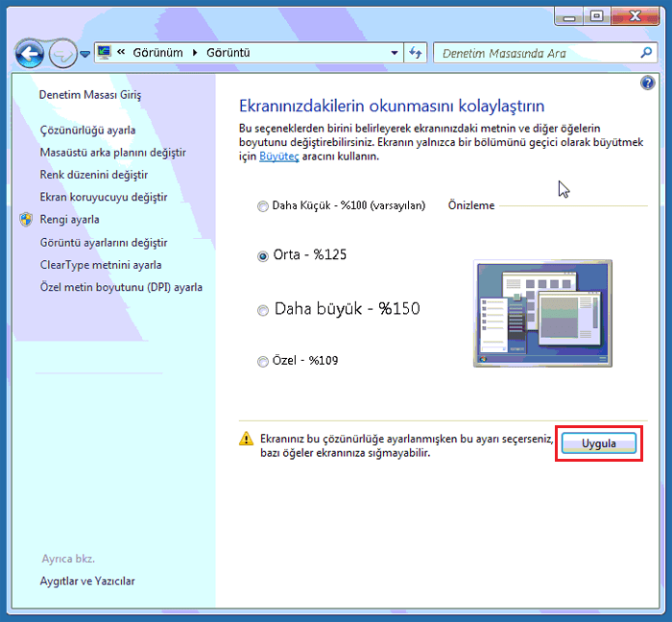Open Ekran koruyucuyu değiştir
The height and width of the screenshot is (622, 672).
[x=104, y=197]
